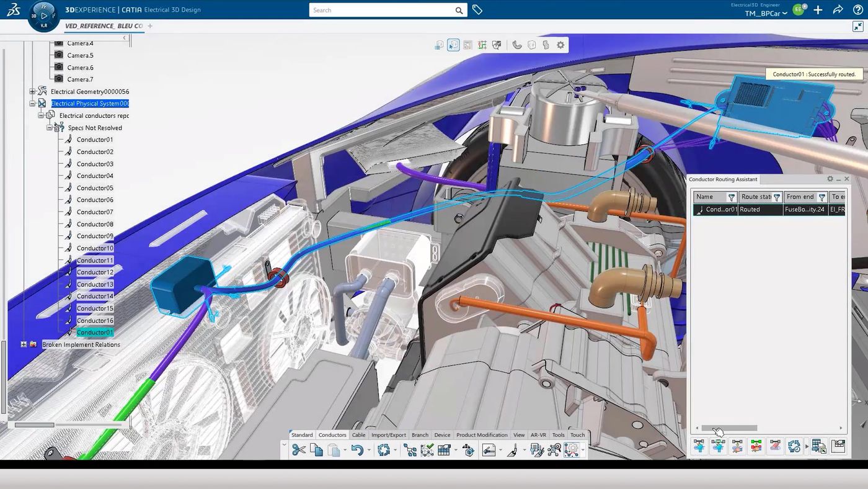Click the search magnifier button
The image size is (868, 489).
(459, 10)
